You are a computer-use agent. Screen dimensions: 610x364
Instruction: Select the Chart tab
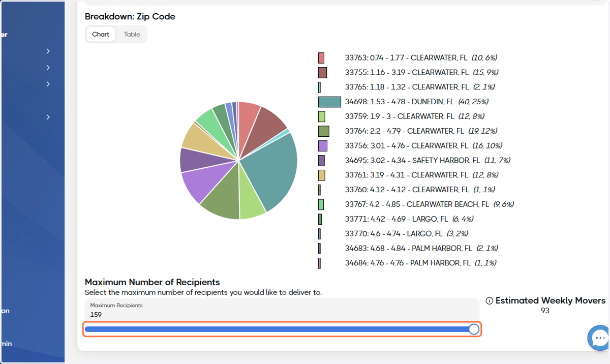click(x=101, y=35)
